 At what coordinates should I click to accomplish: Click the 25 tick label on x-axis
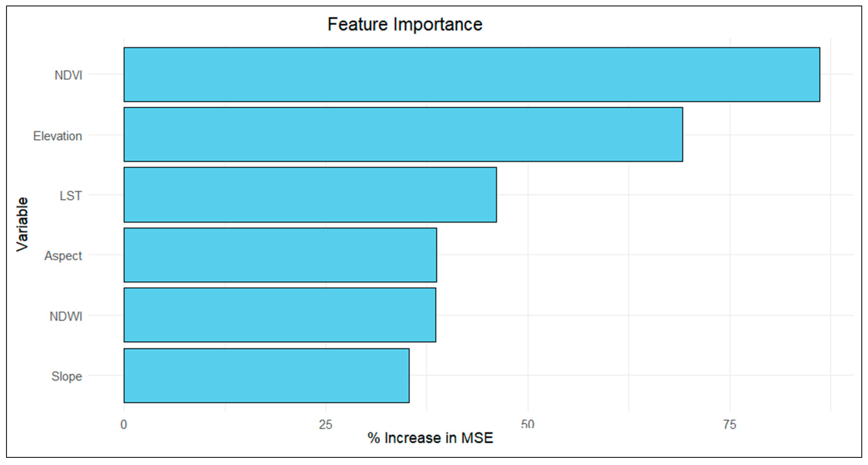point(325,425)
